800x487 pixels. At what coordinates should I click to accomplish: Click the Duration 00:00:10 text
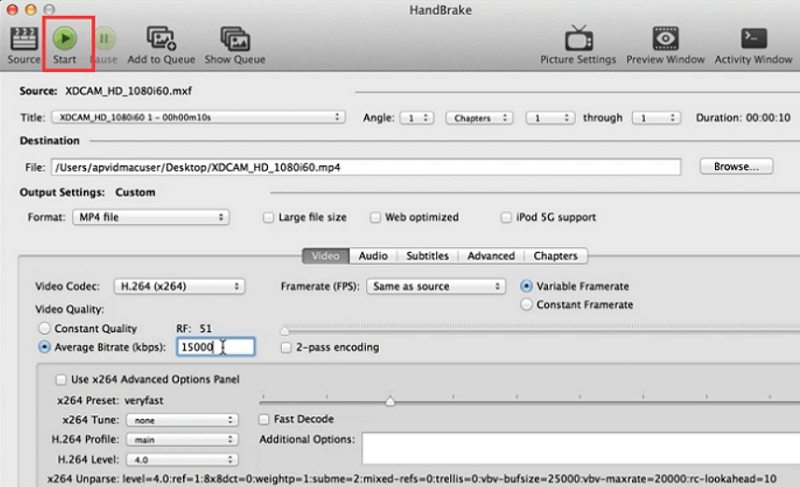[x=743, y=118]
